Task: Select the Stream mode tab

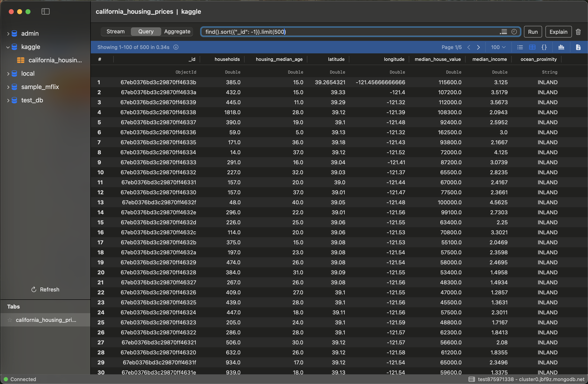Action: [116, 32]
